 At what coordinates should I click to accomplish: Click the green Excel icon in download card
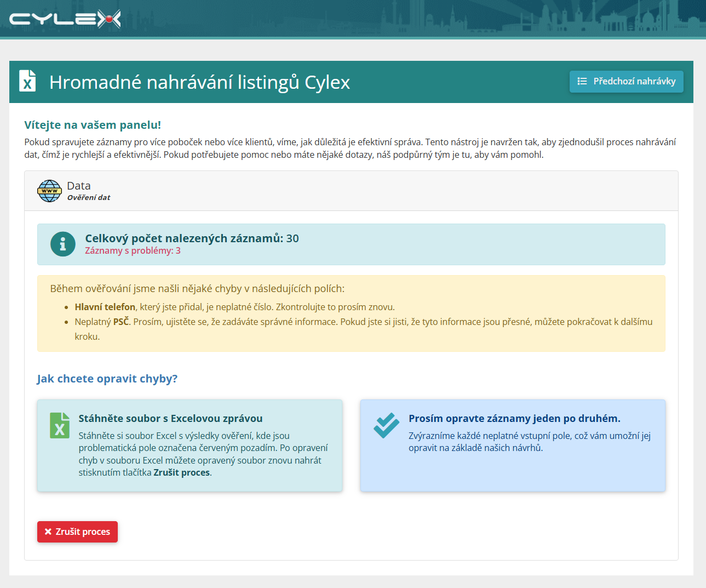pyautogui.click(x=60, y=425)
